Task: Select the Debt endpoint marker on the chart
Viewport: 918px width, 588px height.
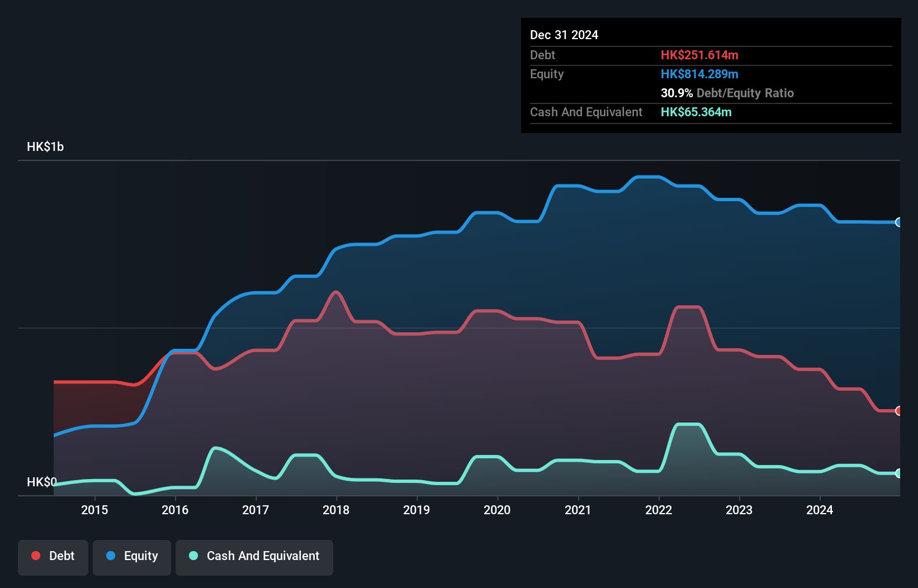Action: [898, 411]
